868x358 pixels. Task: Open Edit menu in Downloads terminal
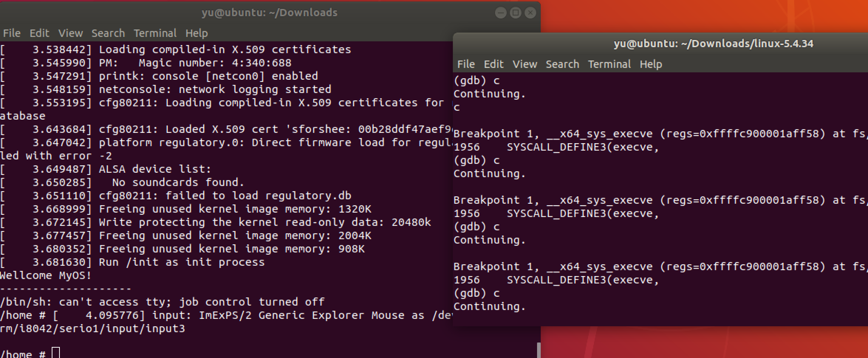point(39,33)
